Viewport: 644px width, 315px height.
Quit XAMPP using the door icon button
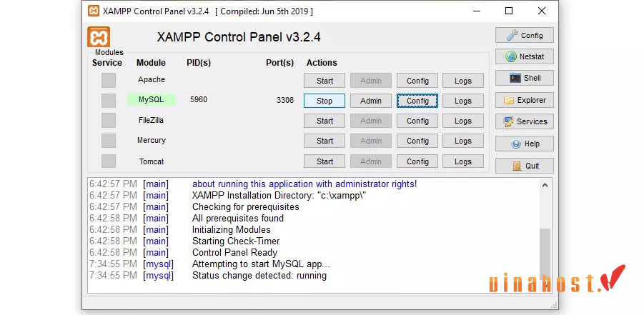click(x=525, y=166)
